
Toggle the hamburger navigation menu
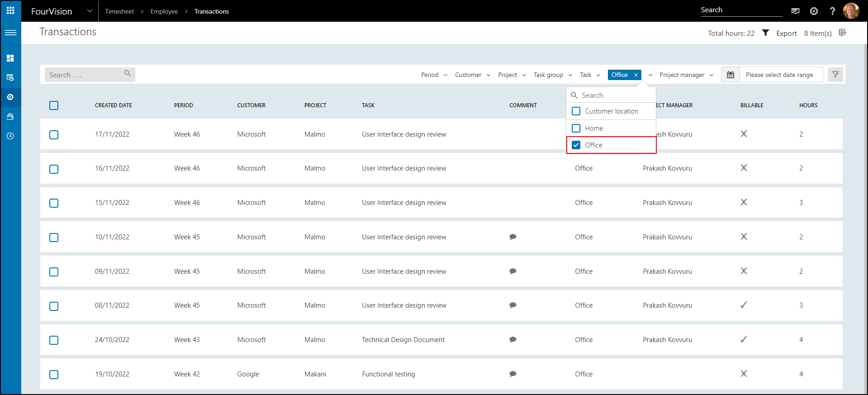click(x=10, y=33)
